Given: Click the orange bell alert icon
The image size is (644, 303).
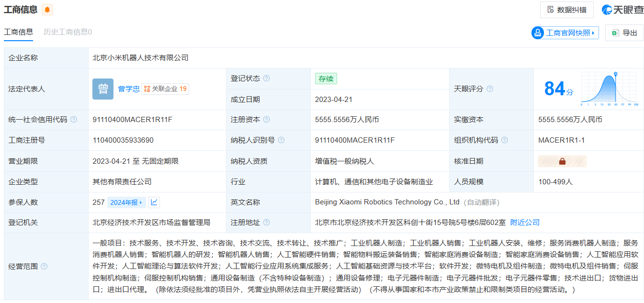Looking at the screenshot, I should [47, 10].
